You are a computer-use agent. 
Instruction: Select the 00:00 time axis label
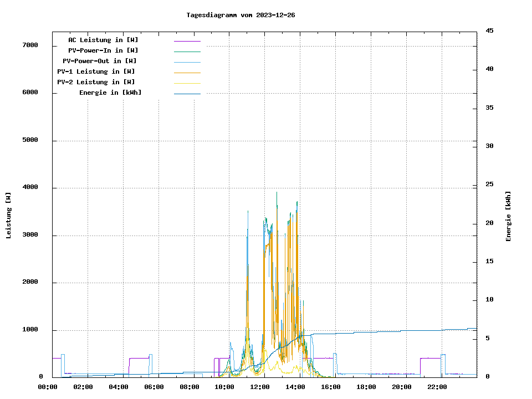[47, 387]
